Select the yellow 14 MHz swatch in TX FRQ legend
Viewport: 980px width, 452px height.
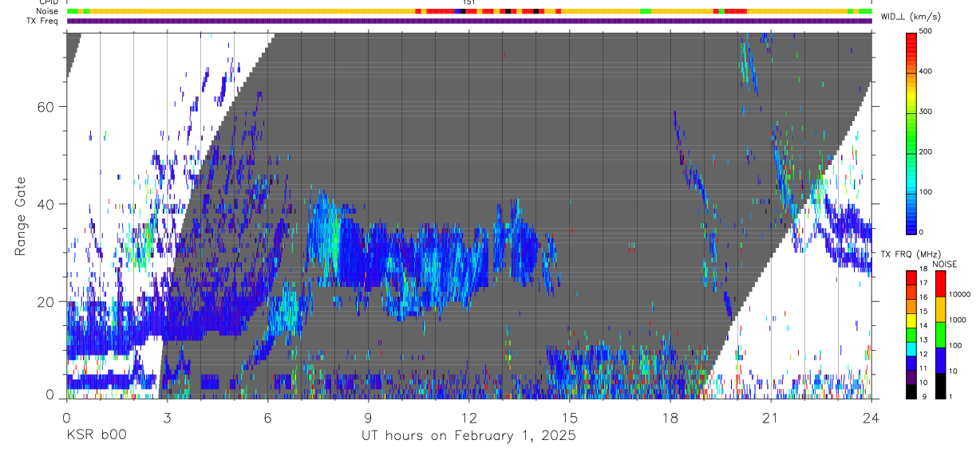[911, 320]
